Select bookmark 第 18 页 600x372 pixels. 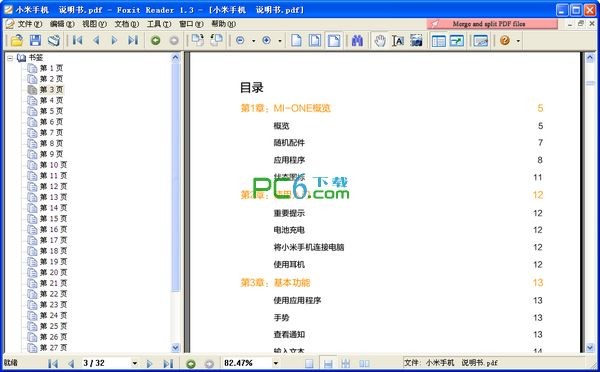click(53, 251)
